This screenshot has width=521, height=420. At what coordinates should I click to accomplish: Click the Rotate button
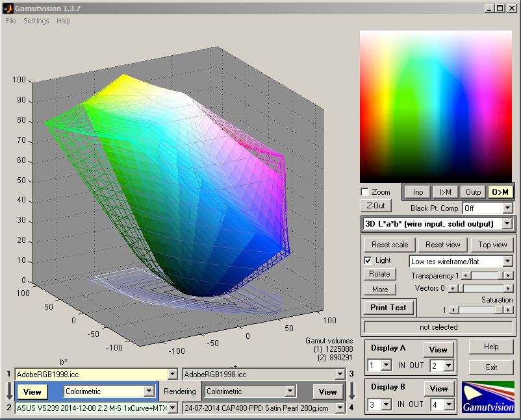click(x=379, y=274)
